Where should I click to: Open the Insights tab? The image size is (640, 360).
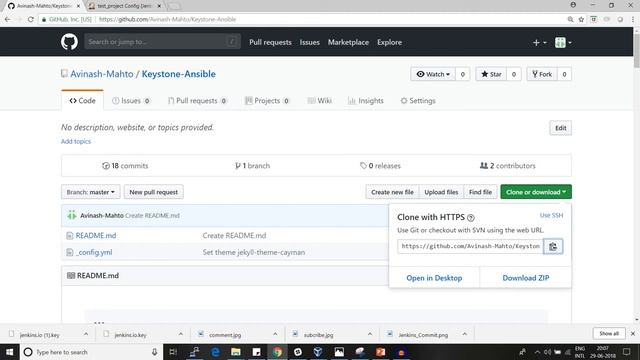point(366,100)
